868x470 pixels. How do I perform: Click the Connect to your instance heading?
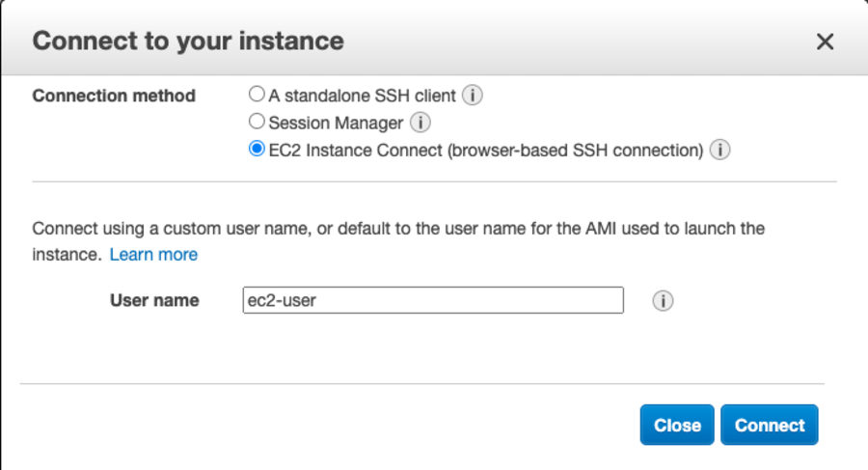[188, 41]
